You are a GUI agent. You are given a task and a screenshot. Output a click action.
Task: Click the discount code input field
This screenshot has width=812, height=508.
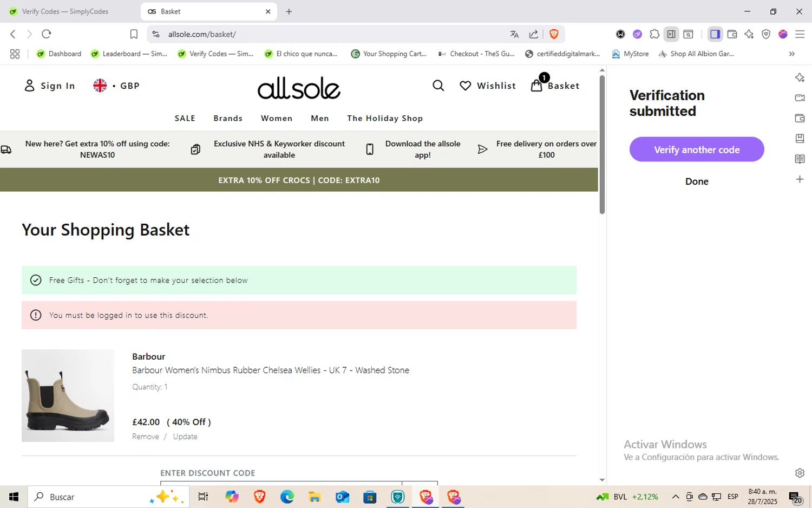[x=281, y=482]
